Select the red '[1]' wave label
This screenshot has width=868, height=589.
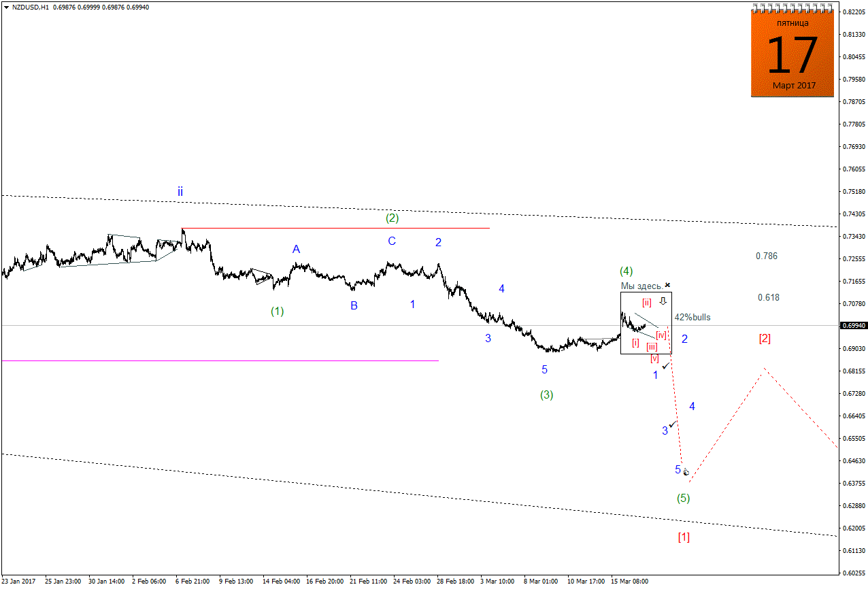click(684, 537)
